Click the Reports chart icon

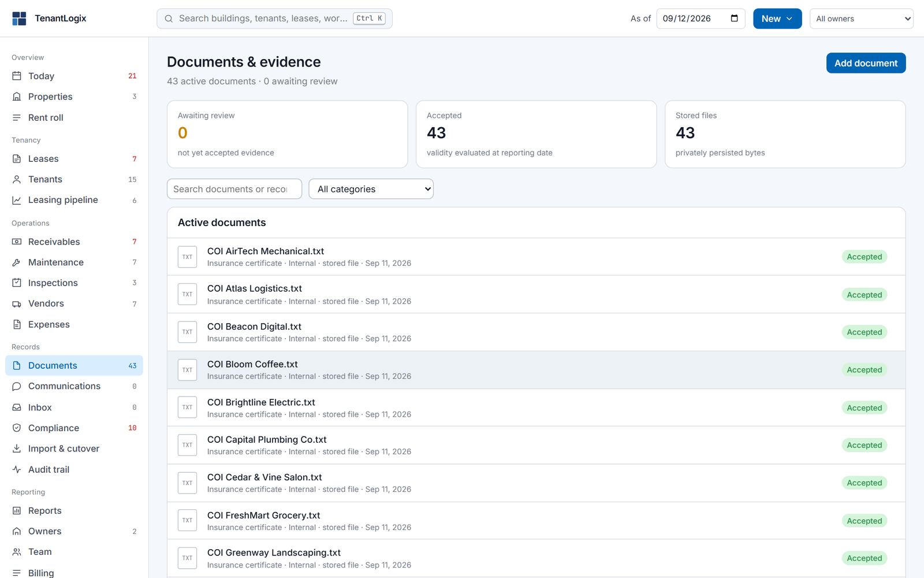[17, 510]
